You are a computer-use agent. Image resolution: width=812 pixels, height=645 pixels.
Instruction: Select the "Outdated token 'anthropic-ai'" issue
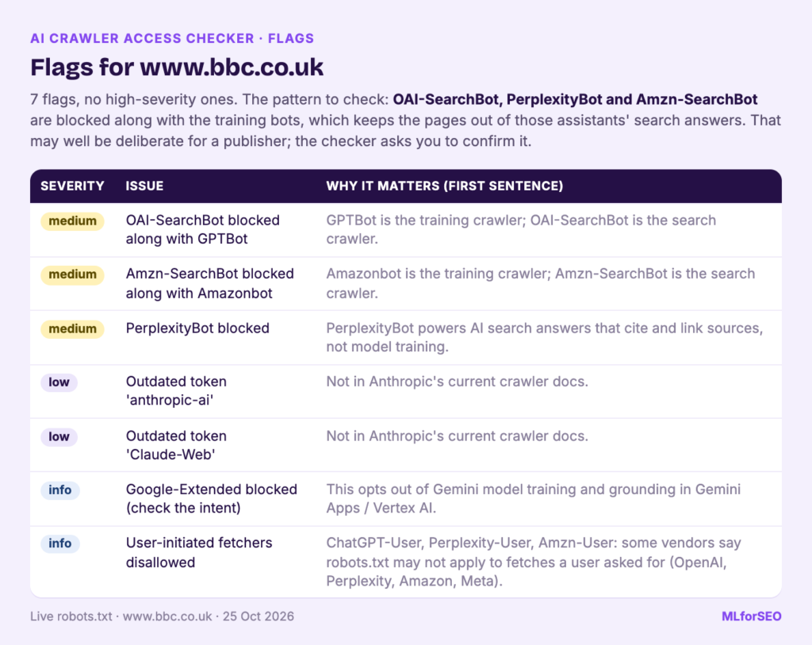(x=176, y=390)
